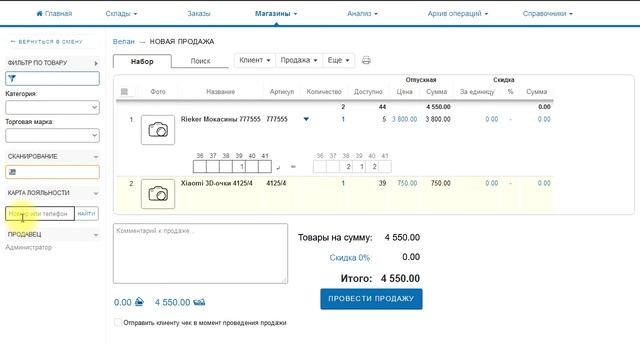Click the blue arrow next to article 777555
640x360 pixels.
click(306, 119)
